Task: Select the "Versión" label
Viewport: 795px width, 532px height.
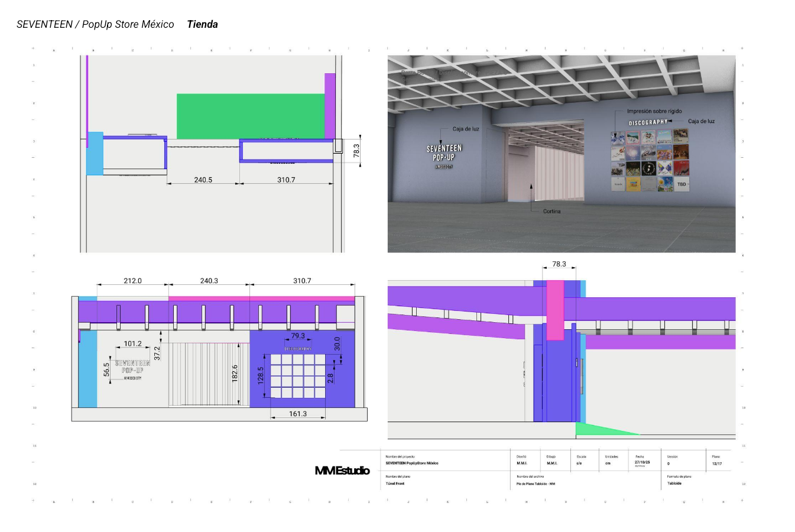Action: coord(673,456)
